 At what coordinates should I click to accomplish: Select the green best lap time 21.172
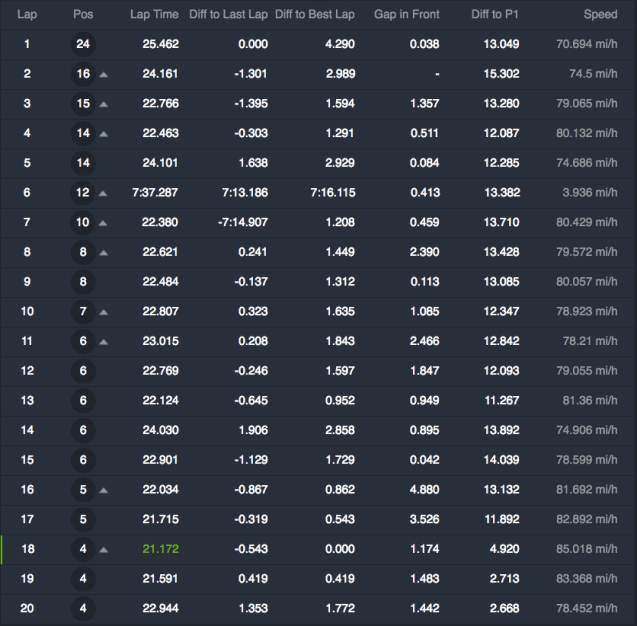point(160,550)
